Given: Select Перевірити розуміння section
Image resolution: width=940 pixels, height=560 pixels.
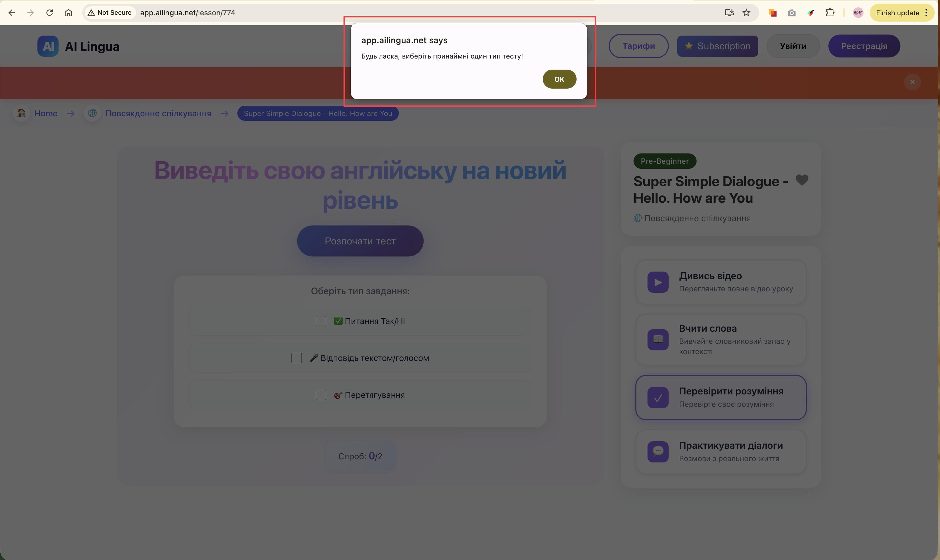Looking at the screenshot, I should pos(721,397).
